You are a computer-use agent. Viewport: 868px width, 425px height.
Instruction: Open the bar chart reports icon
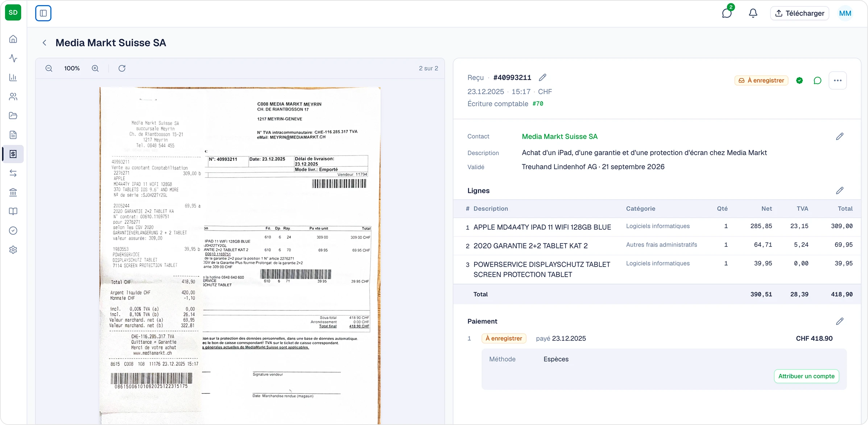pos(13,77)
